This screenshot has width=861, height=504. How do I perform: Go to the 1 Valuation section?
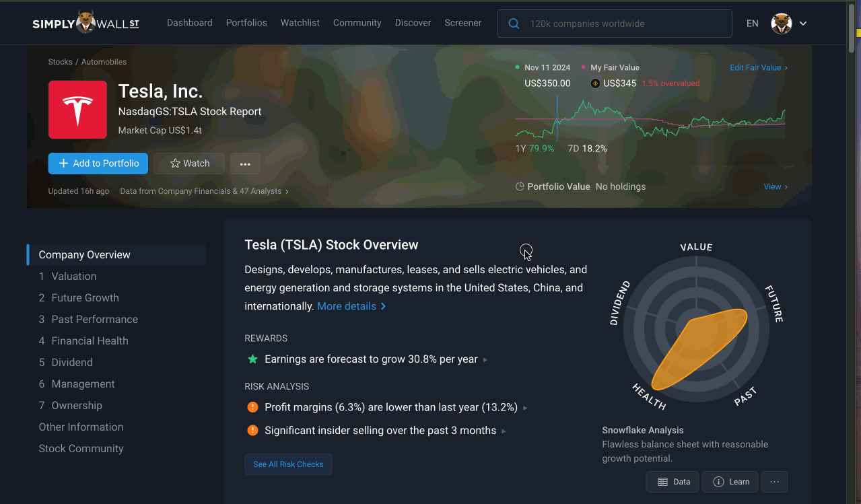[x=67, y=276]
